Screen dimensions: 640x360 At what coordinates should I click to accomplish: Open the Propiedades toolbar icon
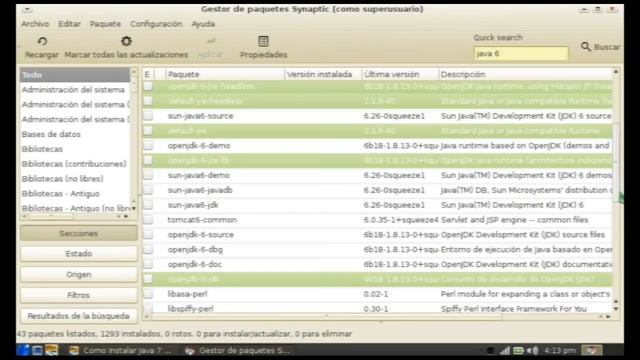pos(263,41)
